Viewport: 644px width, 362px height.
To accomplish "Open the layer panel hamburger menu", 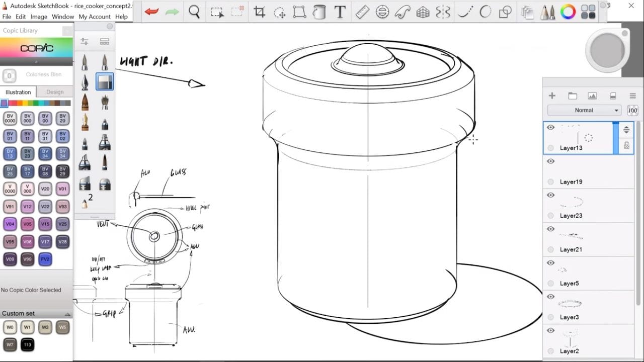I will (632, 96).
